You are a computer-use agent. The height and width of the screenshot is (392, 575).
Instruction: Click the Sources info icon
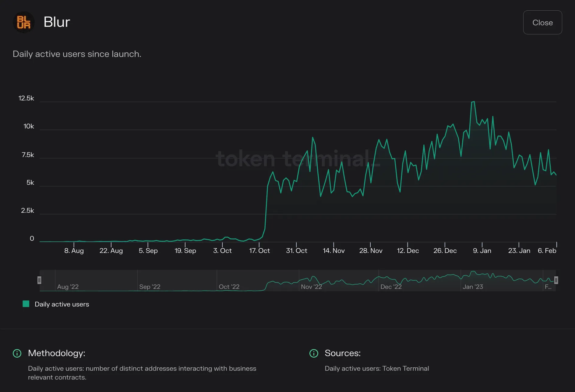(314, 353)
